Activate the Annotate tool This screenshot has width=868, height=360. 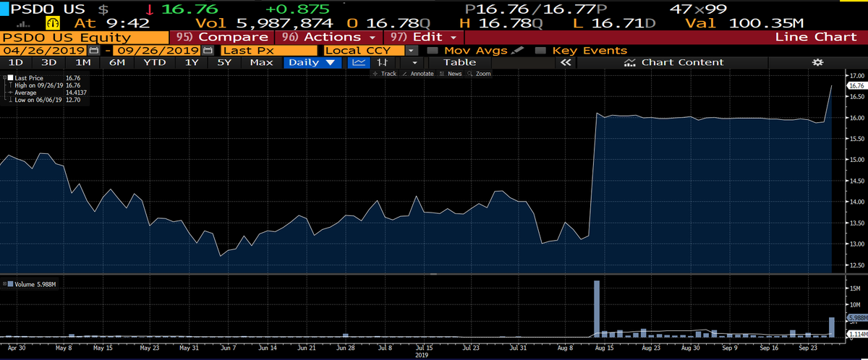click(x=417, y=74)
